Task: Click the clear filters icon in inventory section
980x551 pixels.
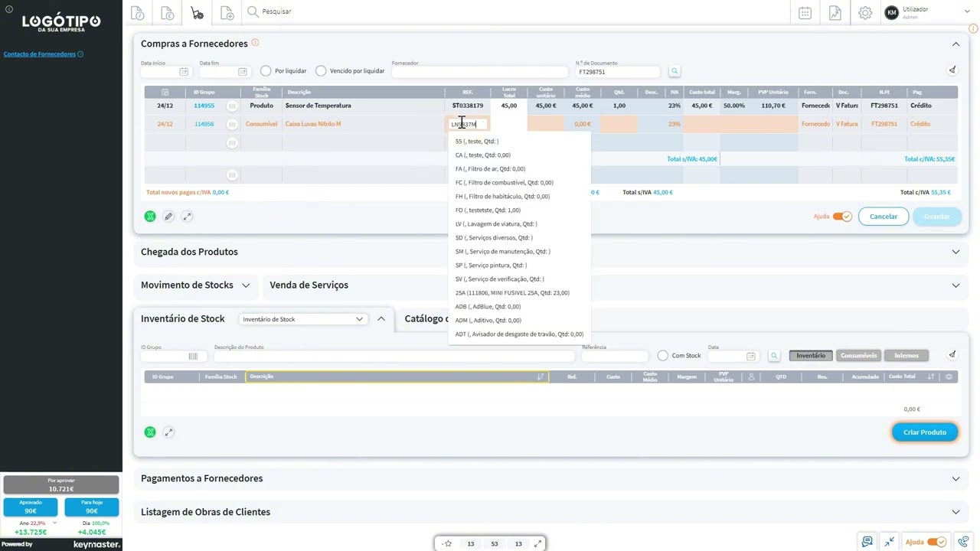Action: coord(952,355)
